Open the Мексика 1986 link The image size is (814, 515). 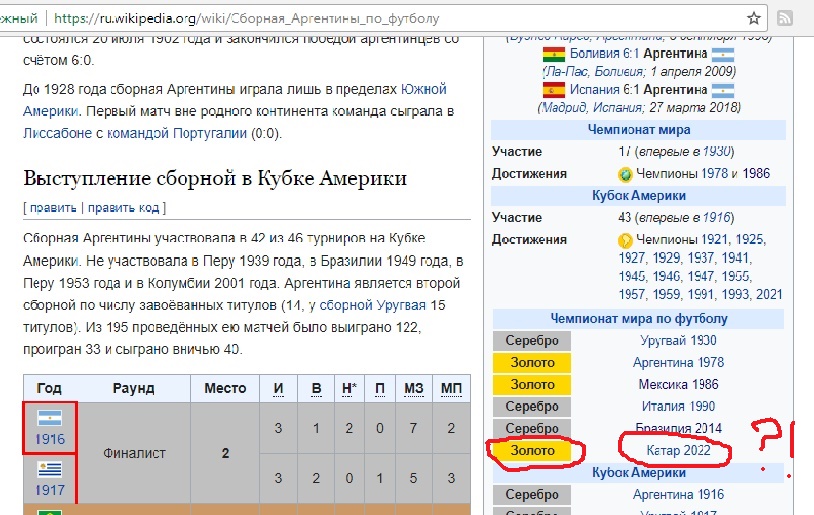678,384
